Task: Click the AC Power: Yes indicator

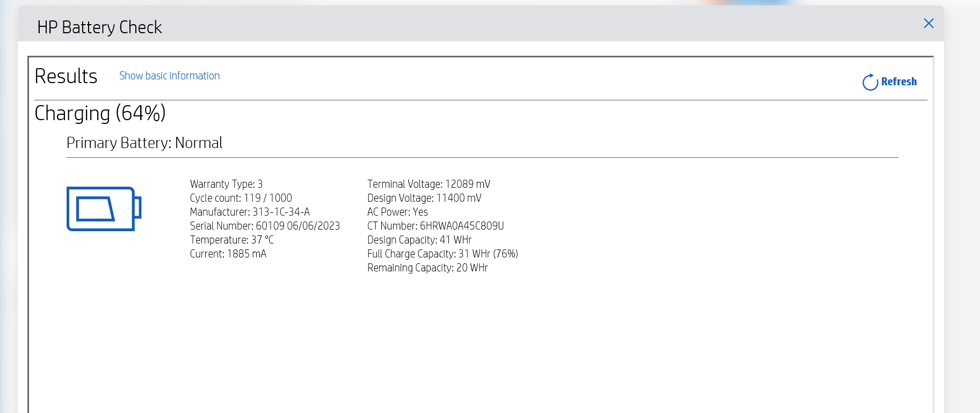Action: pos(397,212)
